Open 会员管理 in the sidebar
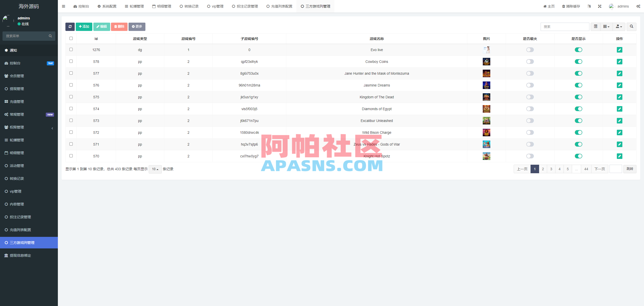This screenshot has height=306, width=644. (29, 76)
